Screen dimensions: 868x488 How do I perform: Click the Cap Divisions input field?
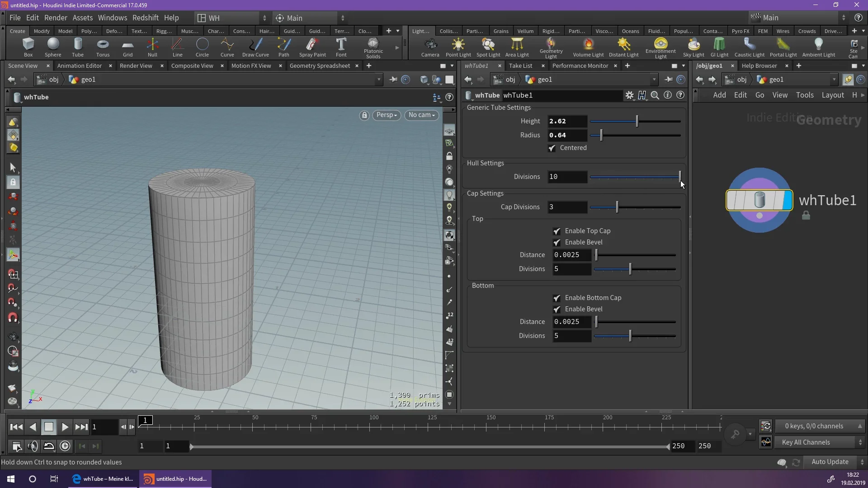pyautogui.click(x=567, y=207)
